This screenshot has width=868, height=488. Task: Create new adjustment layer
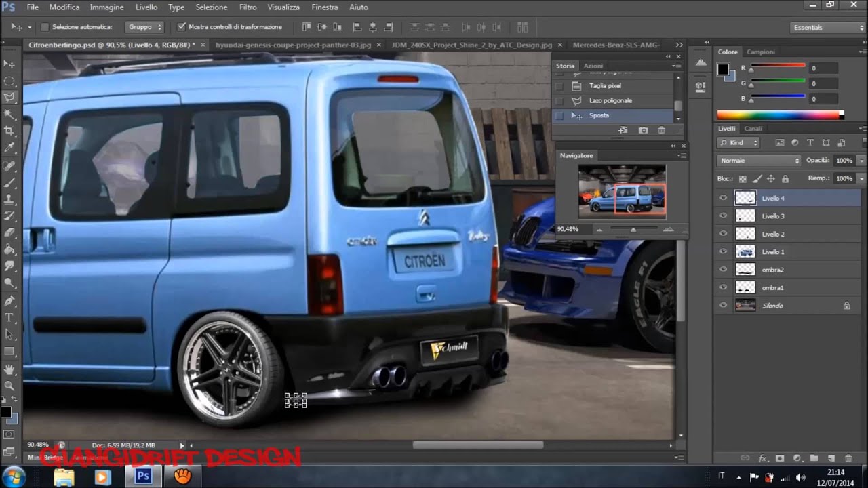[x=797, y=458]
